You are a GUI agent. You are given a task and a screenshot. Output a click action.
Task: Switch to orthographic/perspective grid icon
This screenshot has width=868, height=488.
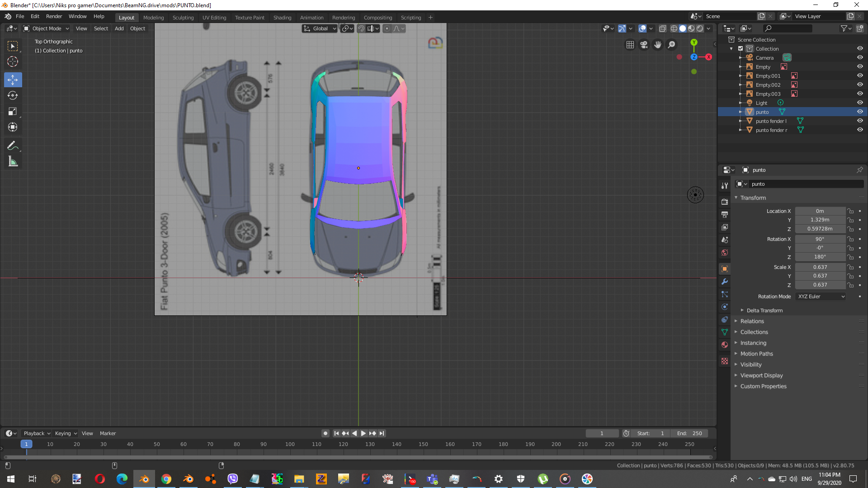coord(630,45)
